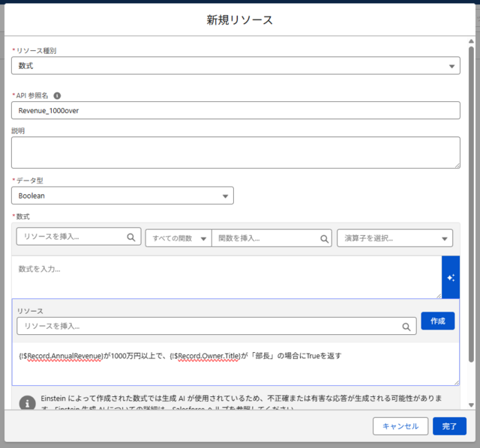Open the リソース種別 dropdown showing 数式
Image resolution: width=480 pixels, height=448 pixels.
pyautogui.click(x=235, y=66)
